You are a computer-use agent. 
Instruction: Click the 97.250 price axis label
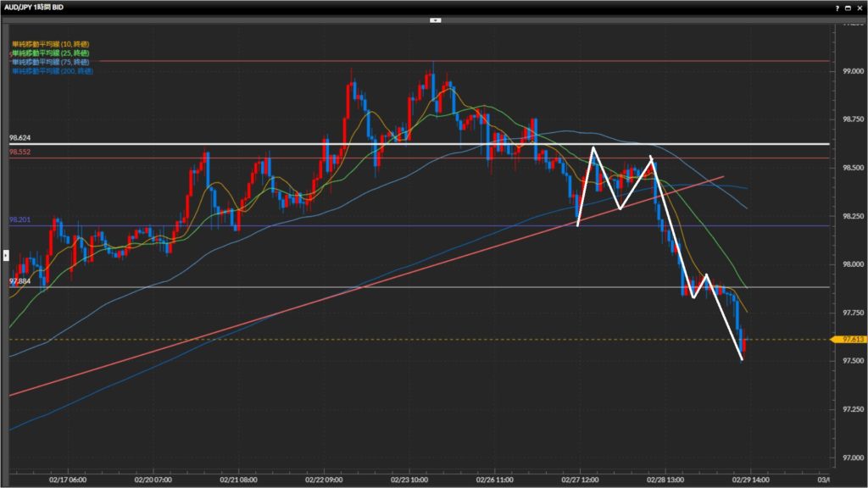point(852,409)
